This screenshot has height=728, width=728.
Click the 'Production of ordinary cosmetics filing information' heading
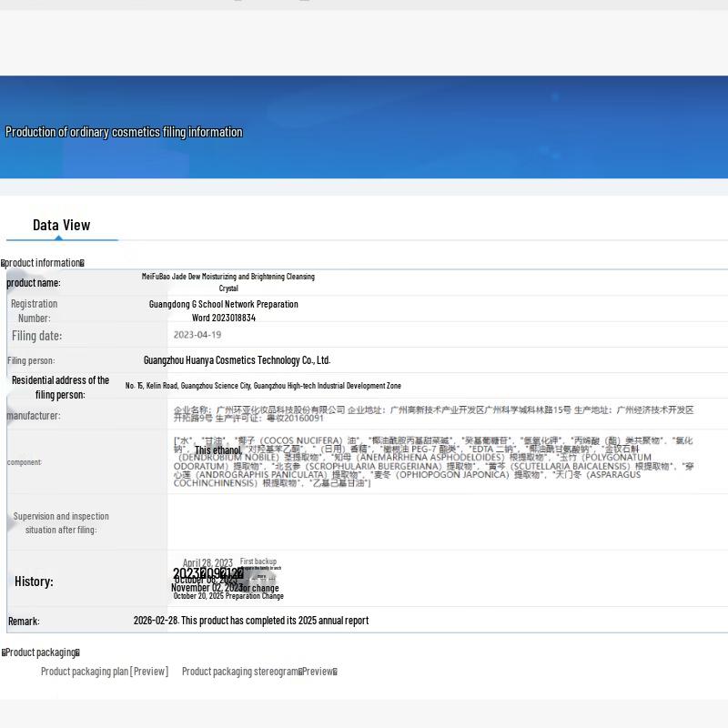pyautogui.click(x=124, y=132)
